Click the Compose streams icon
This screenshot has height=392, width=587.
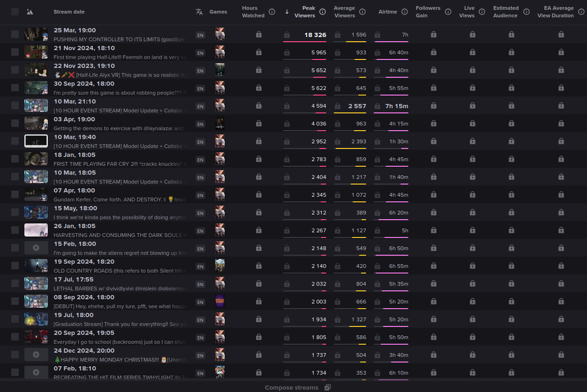[328, 387]
